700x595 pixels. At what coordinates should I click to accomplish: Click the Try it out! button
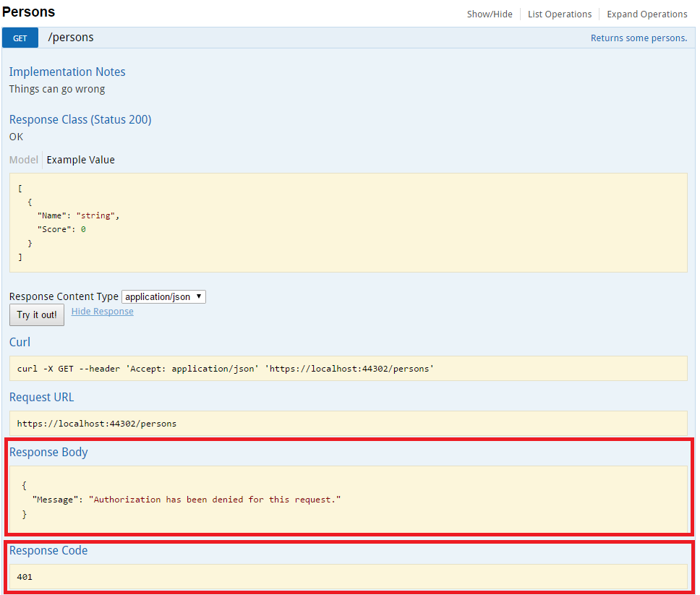point(37,314)
